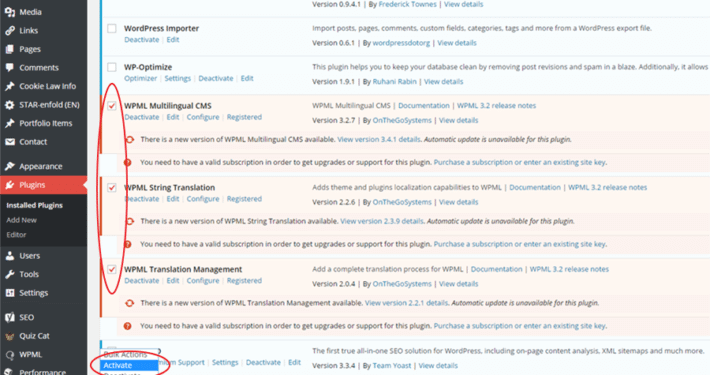Click the Tools wrench icon

pos(10,274)
